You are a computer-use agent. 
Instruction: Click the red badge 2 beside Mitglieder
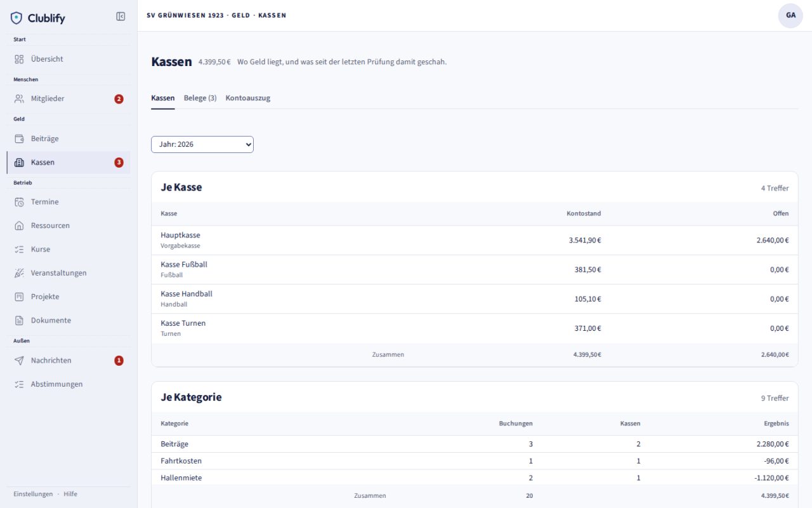click(x=119, y=99)
